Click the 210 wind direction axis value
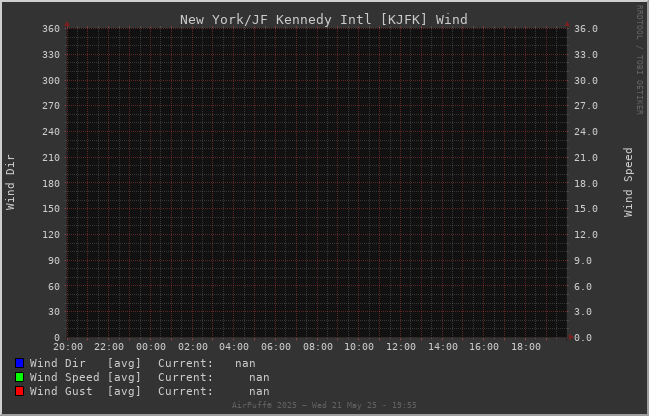 (x=51, y=158)
